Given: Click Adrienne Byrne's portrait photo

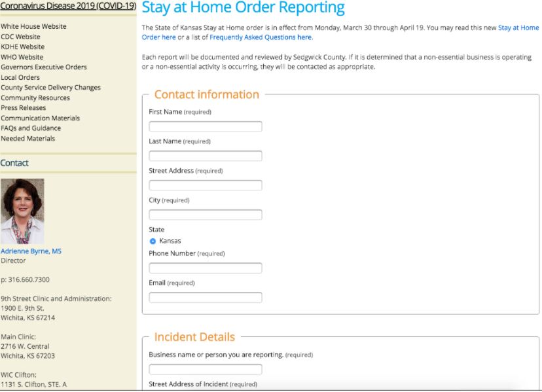Looking at the screenshot, I should pyautogui.click(x=22, y=211).
